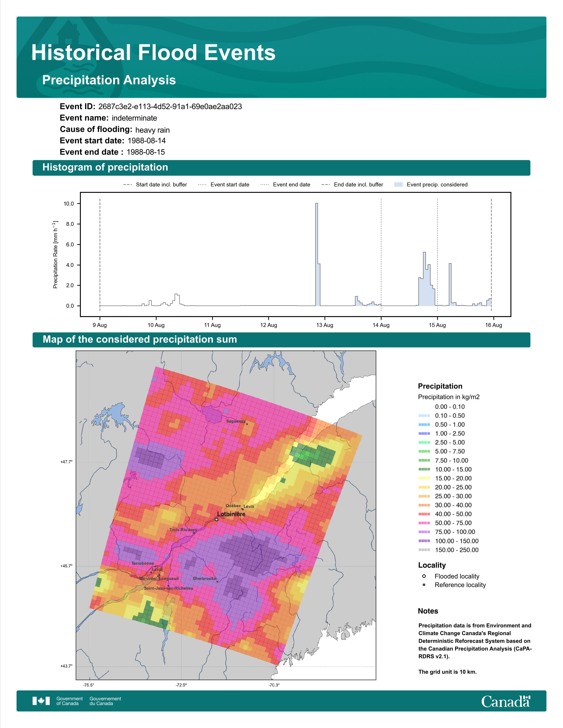Click the event name value indeterminate
563x728 pixels.
click(x=134, y=118)
